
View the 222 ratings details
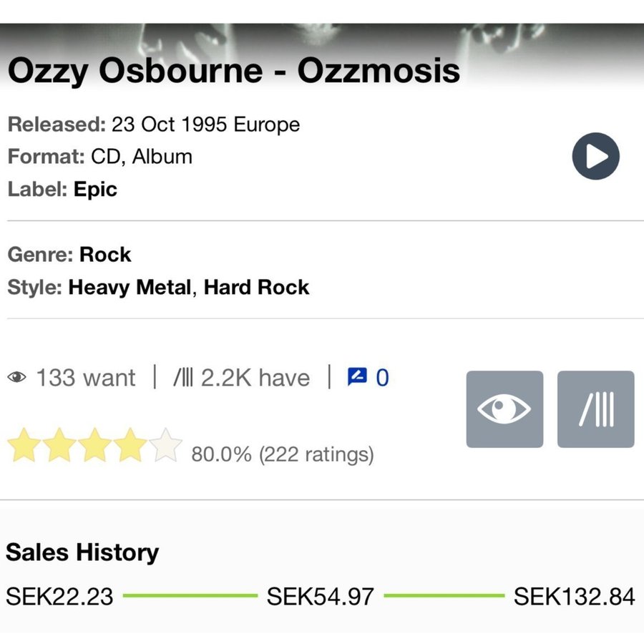coord(316,454)
